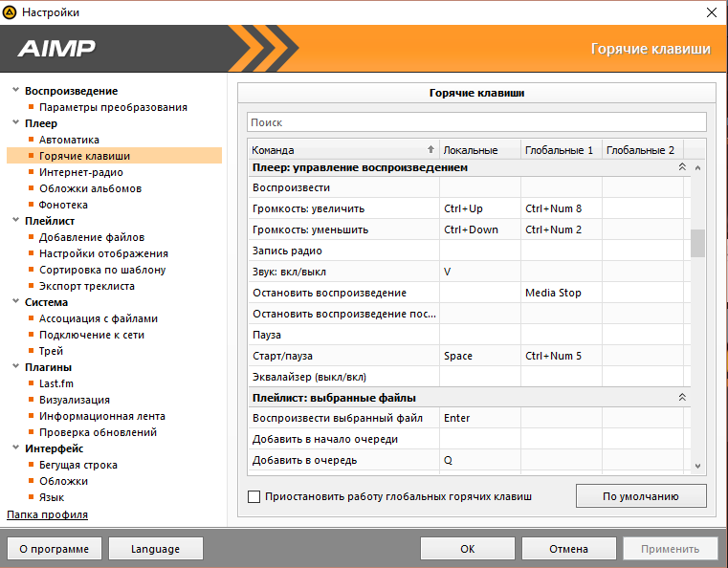Open the Добавление файлов settings page

click(92, 237)
